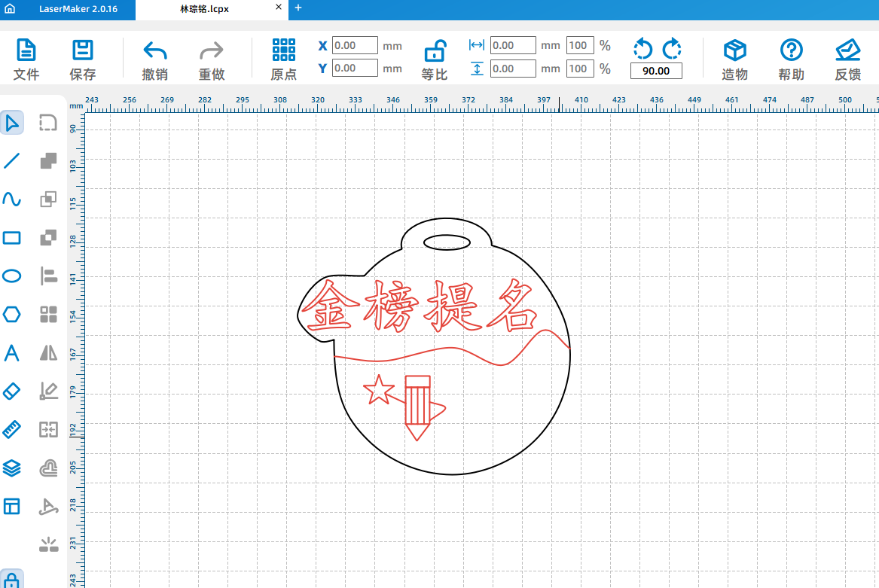This screenshot has height=588, width=879.
Task: Open the layers panel icon
Action: pos(12,468)
